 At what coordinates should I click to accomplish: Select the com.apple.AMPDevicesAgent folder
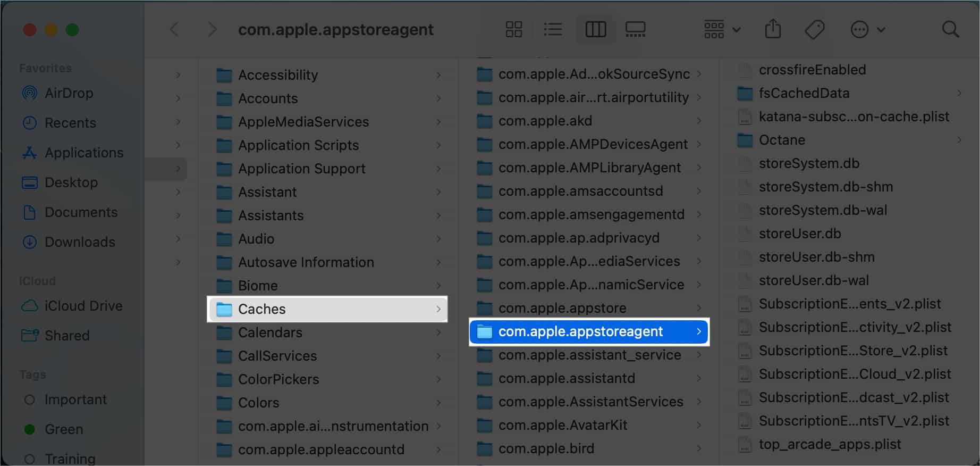point(589,144)
